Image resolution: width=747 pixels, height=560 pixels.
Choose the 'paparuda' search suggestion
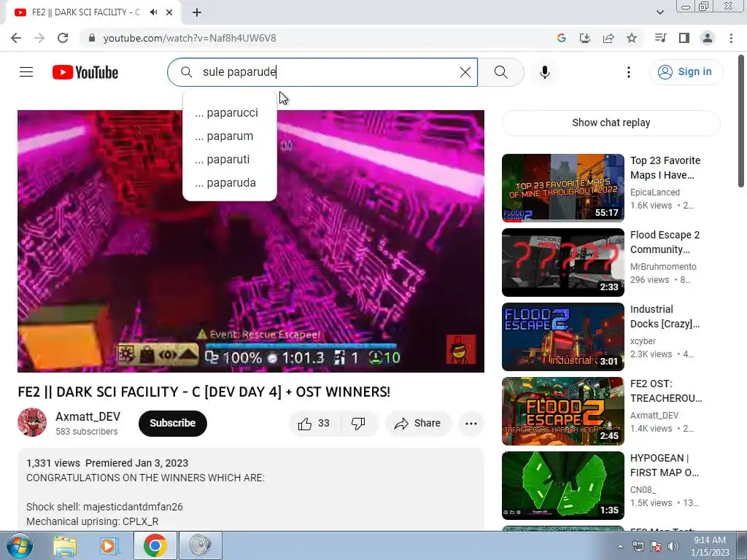(230, 183)
